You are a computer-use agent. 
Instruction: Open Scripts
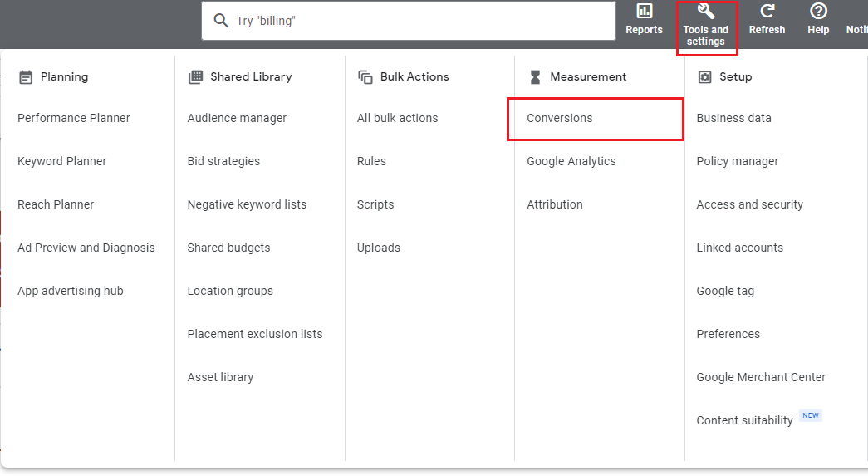tap(375, 204)
